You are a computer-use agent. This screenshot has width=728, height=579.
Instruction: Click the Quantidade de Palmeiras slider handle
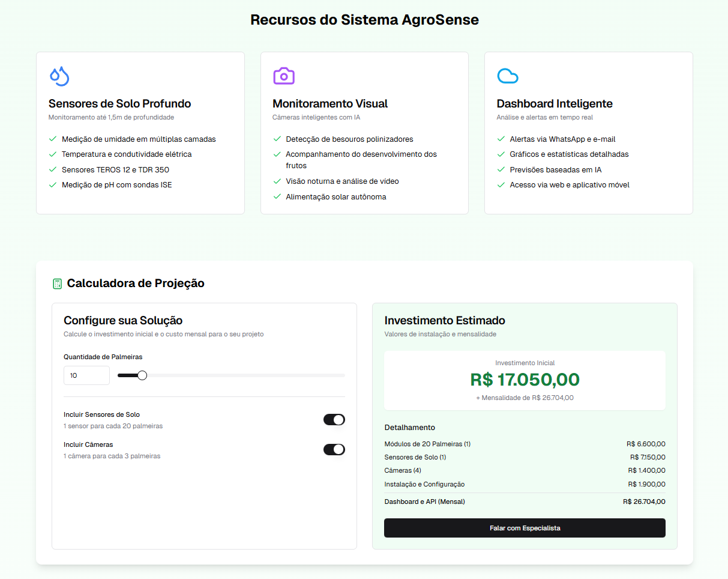click(142, 375)
